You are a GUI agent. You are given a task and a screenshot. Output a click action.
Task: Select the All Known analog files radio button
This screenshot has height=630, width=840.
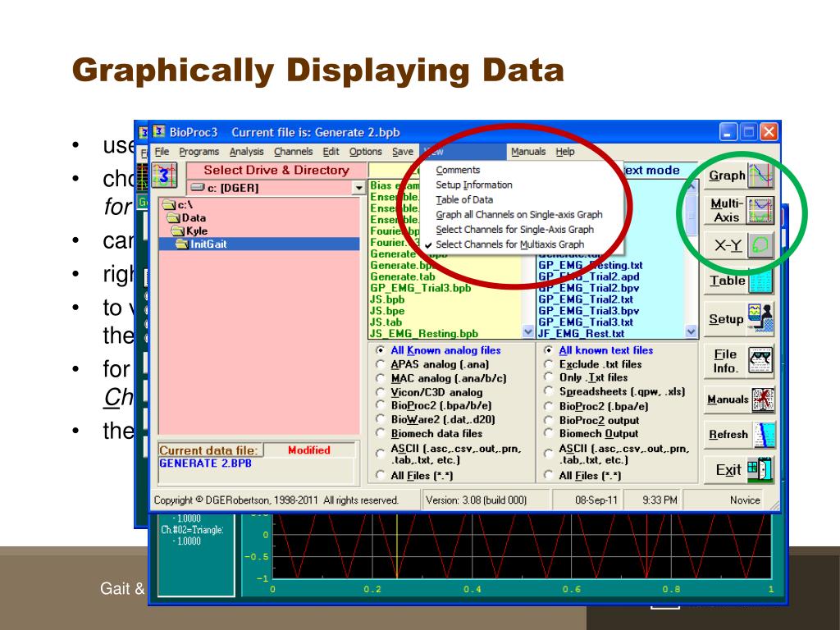(x=381, y=350)
